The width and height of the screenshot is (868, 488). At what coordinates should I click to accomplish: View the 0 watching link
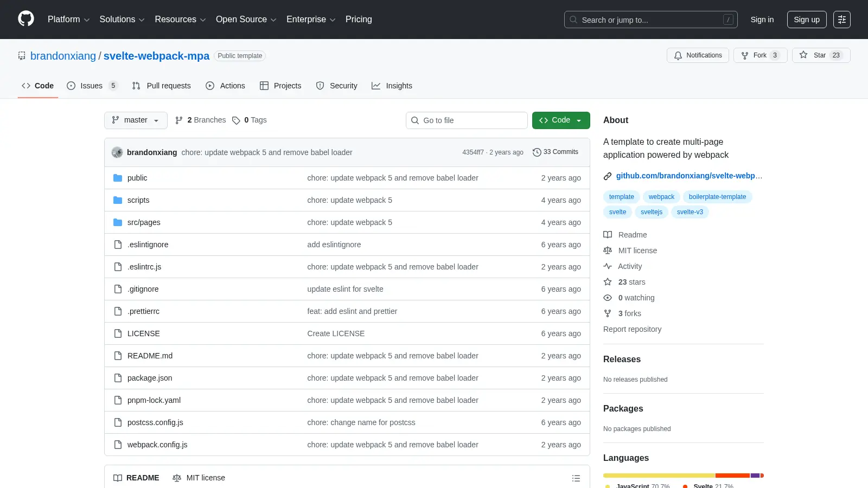[629, 298]
